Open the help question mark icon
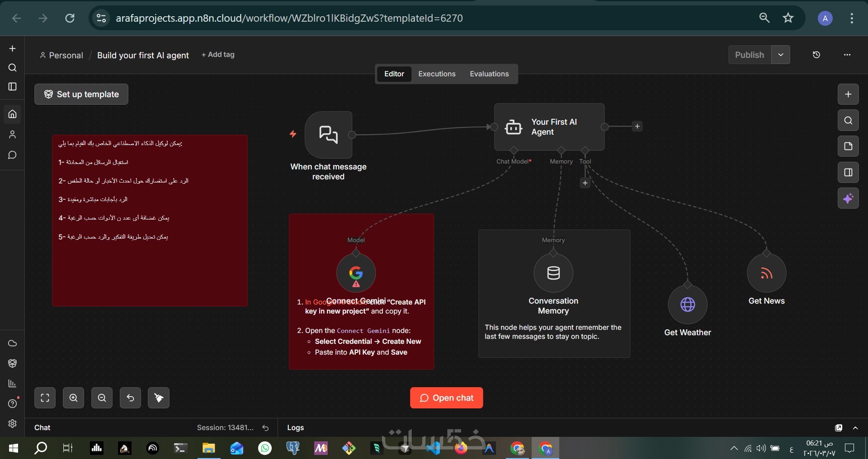 13,403
